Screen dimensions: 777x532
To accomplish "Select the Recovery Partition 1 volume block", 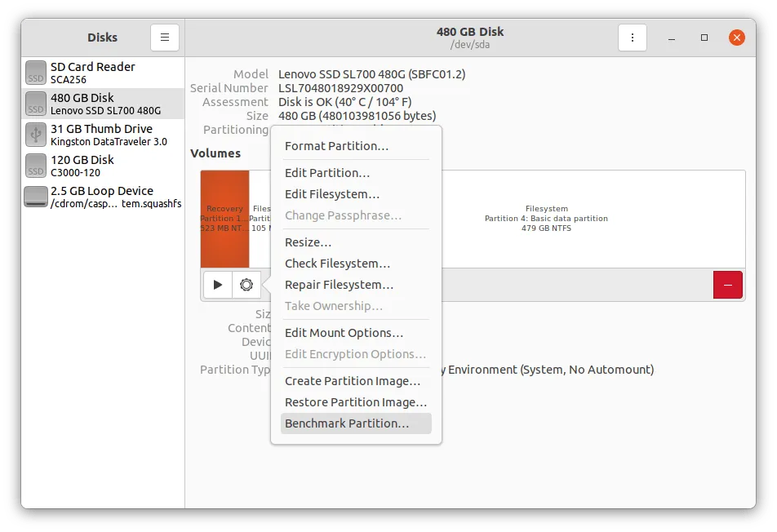I will 224,218.
